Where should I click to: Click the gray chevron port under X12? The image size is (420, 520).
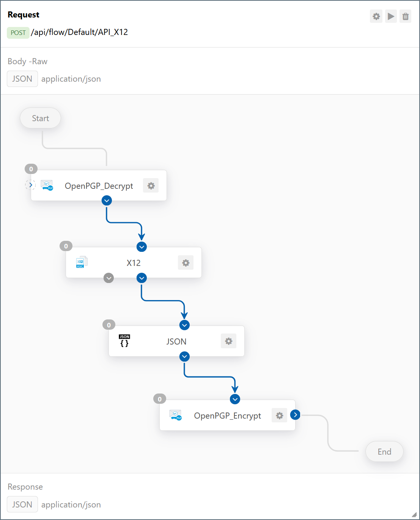tap(109, 278)
